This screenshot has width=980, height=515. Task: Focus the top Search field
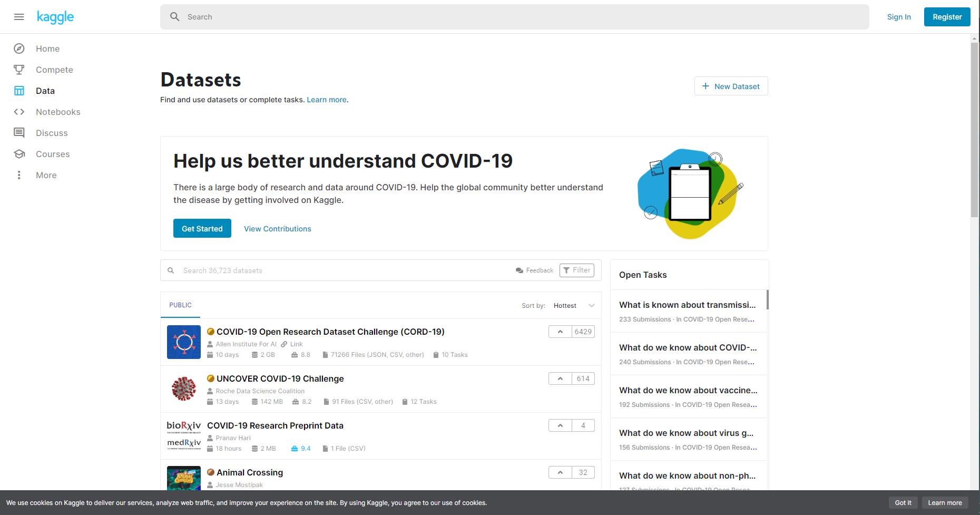point(515,17)
